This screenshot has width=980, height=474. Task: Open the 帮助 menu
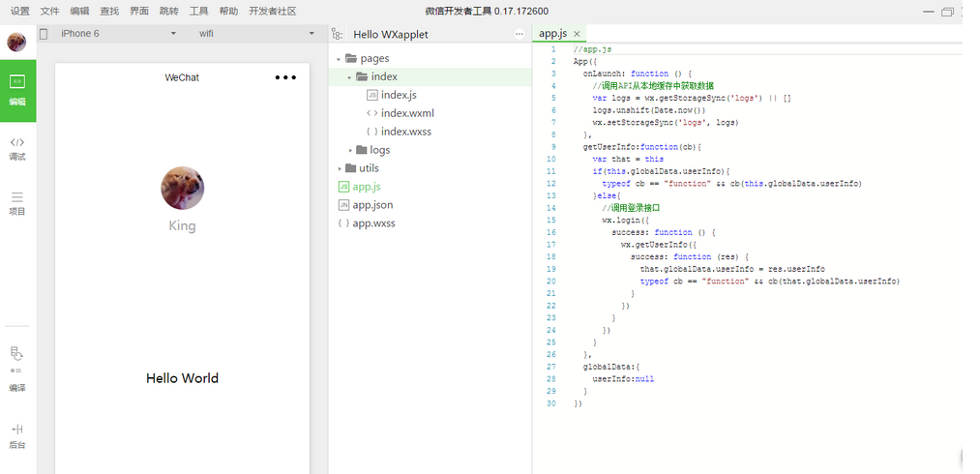tap(228, 12)
